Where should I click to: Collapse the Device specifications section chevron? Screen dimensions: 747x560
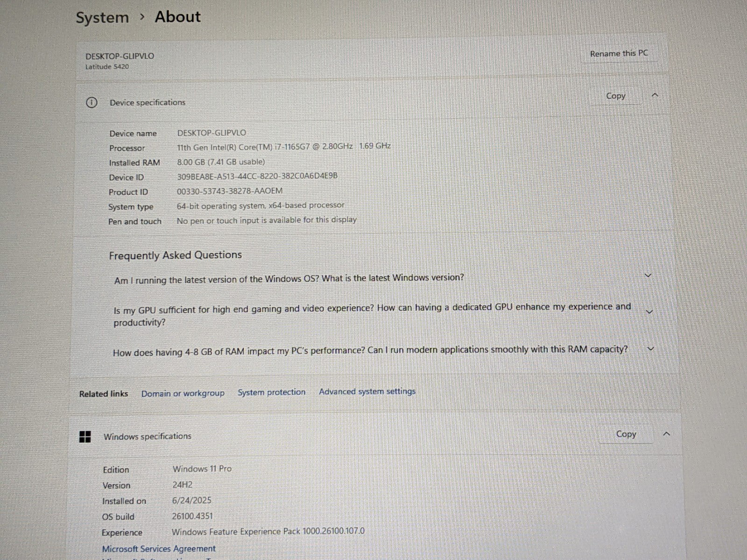pyautogui.click(x=655, y=95)
